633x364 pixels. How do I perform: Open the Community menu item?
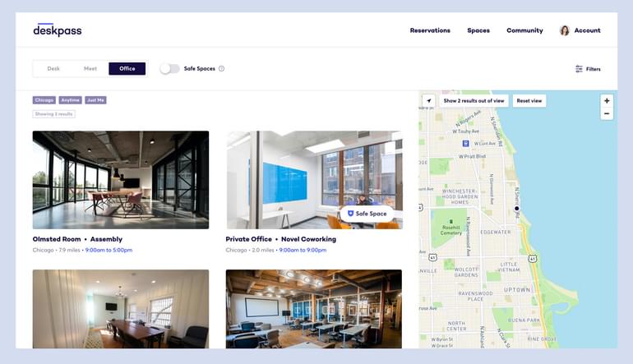click(x=524, y=30)
